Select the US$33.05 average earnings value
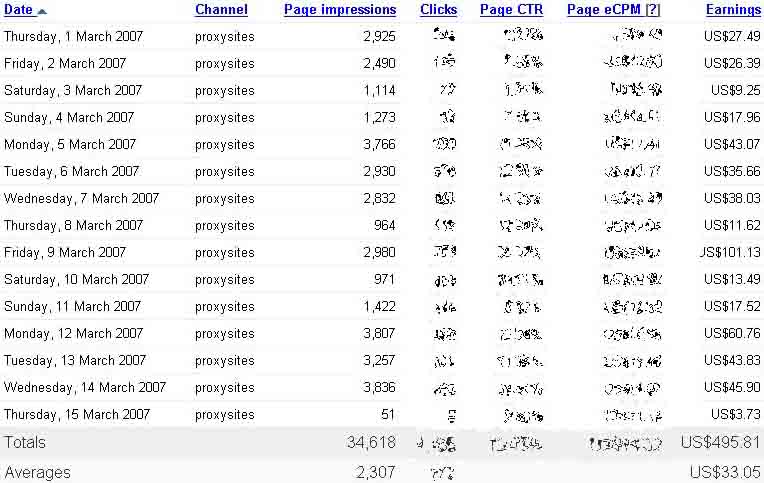The height and width of the screenshot is (483, 764). 725,472
